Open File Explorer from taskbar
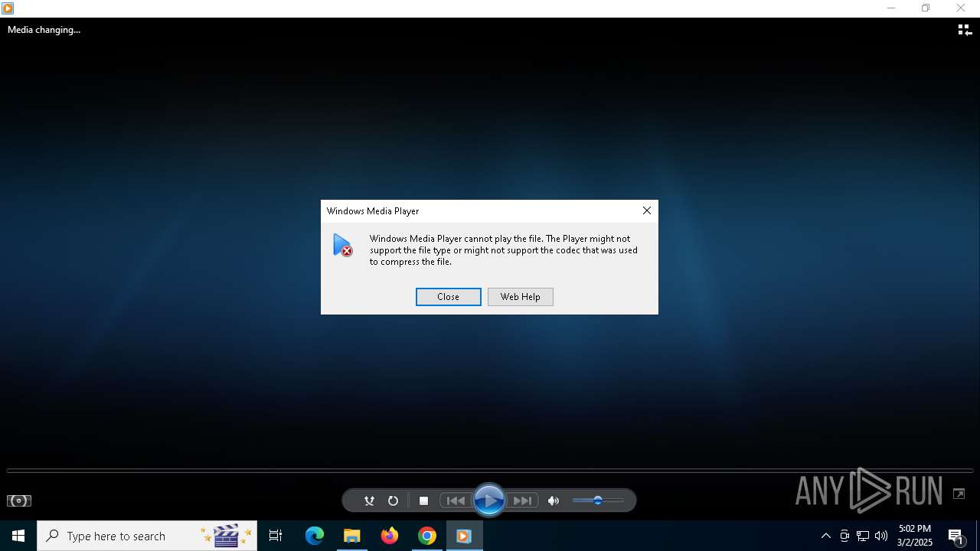 click(x=352, y=536)
